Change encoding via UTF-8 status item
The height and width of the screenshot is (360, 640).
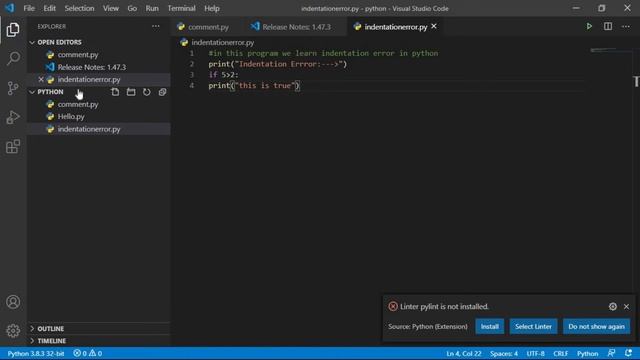point(536,353)
